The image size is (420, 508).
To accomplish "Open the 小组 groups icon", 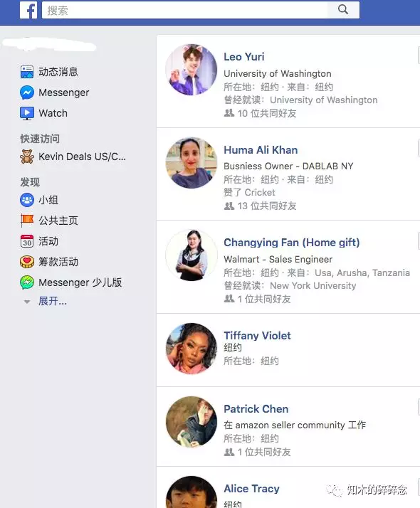I will (27, 200).
